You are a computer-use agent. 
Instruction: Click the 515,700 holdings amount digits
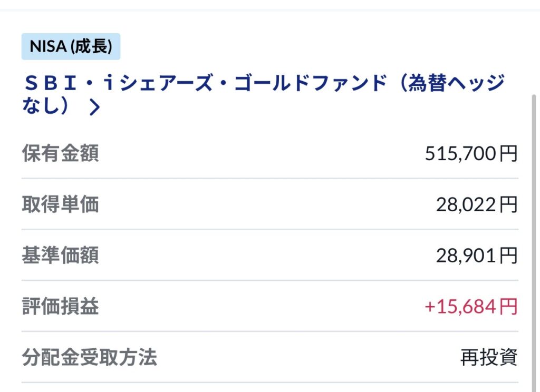(x=460, y=153)
